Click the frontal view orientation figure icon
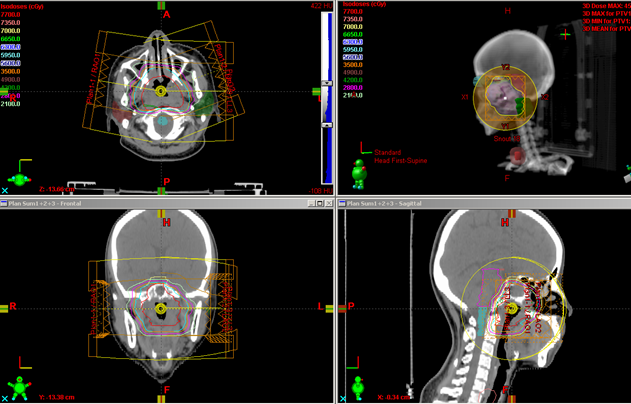631x404 pixels. point(20,388)
